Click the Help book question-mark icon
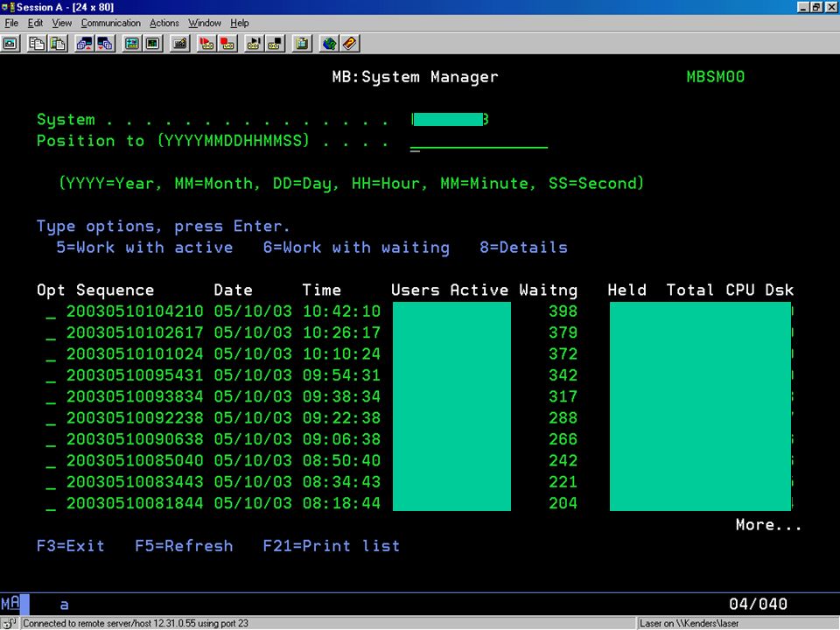This screenshot has height=630, width=840. click(349, 44)
